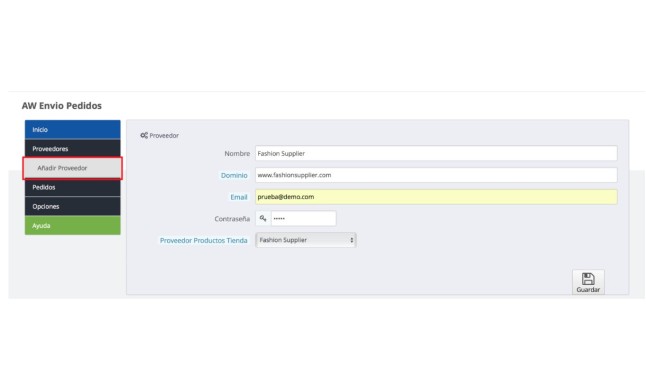Click the Dominio label link

click(x=234, y=175)
